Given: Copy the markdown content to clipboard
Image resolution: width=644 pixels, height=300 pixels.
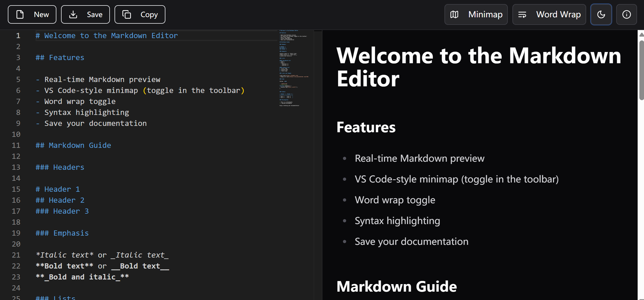Looking at the screenshot, I should [x=140, y=14].
